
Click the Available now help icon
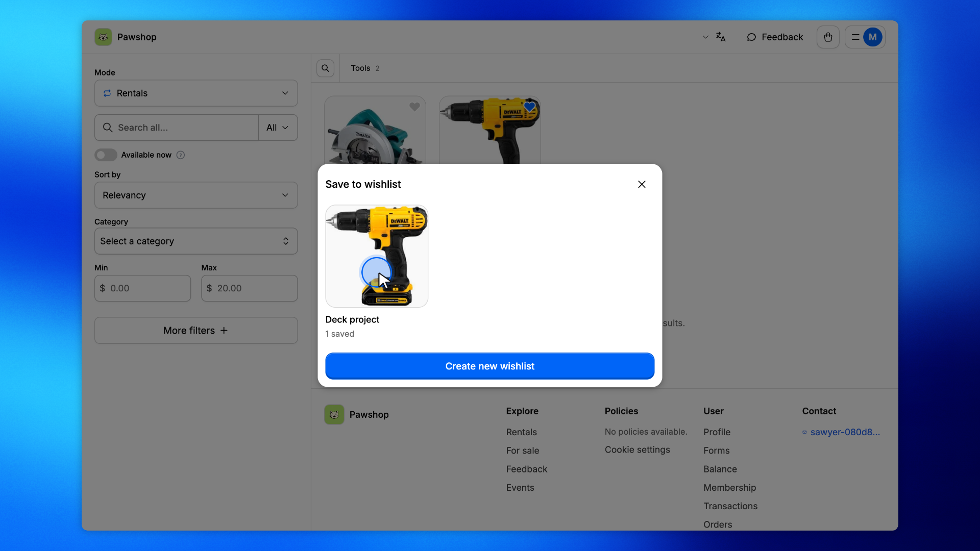pos(181,155)
